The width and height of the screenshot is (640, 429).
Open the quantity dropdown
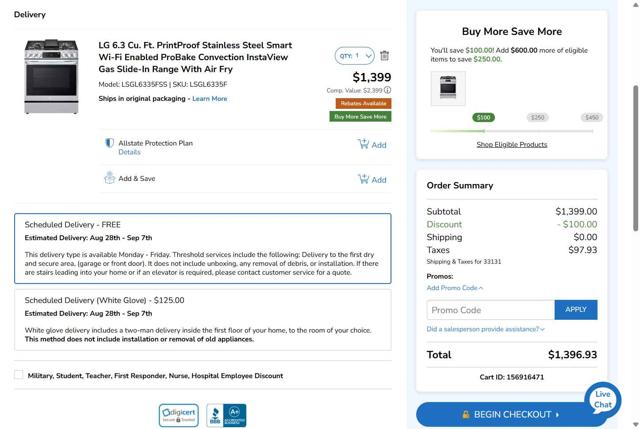point(355,56)
